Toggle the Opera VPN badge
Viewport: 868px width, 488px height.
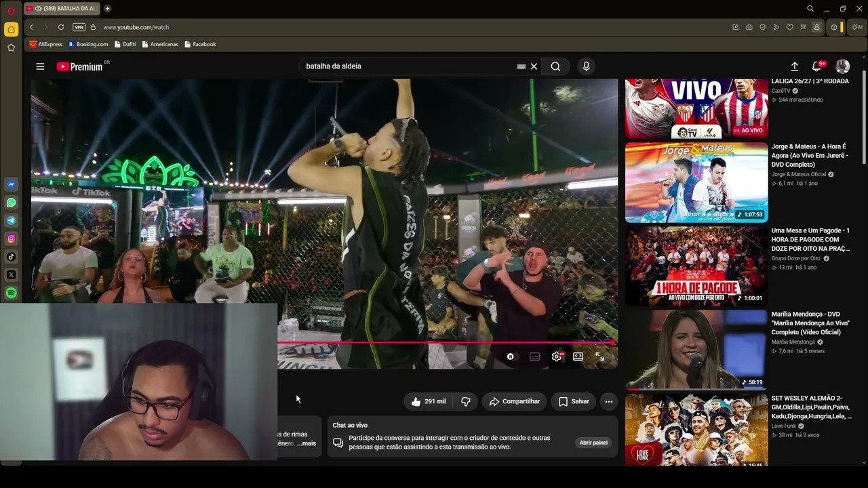tap(79, 27)
